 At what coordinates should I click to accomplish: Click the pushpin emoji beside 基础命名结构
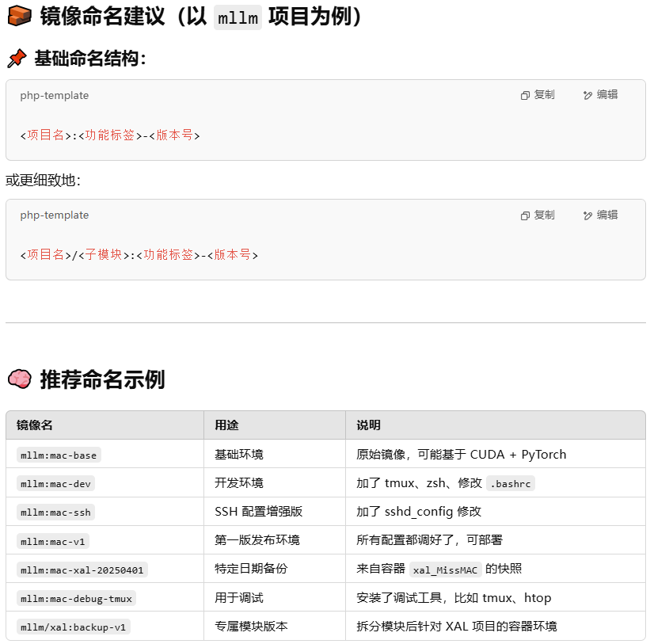pos(17,59)
